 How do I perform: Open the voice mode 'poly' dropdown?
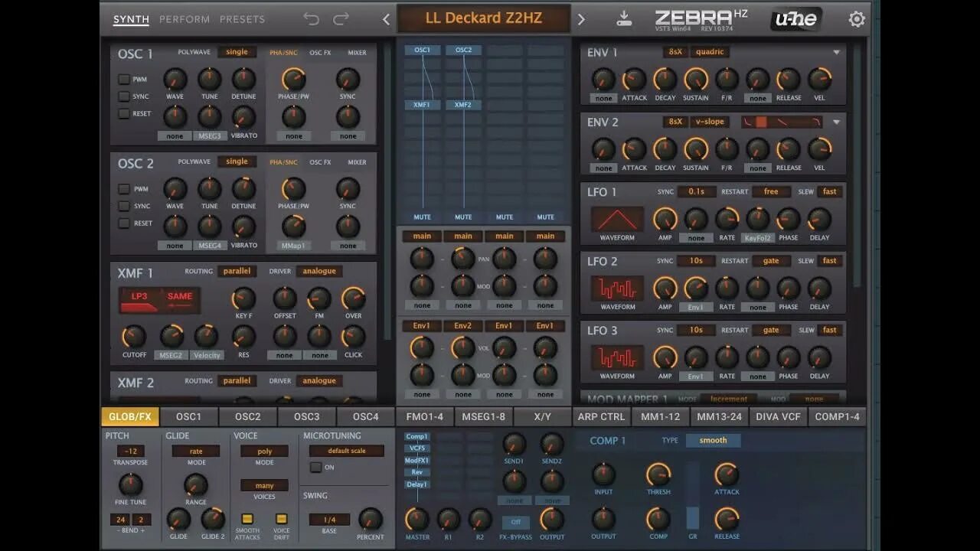click(x=264, y=452)
